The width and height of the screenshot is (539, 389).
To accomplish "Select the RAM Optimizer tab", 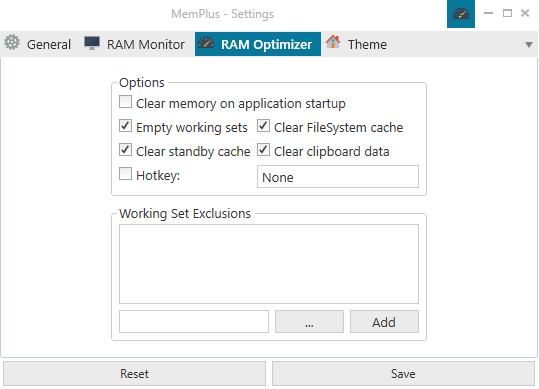I will click(258, 44).
